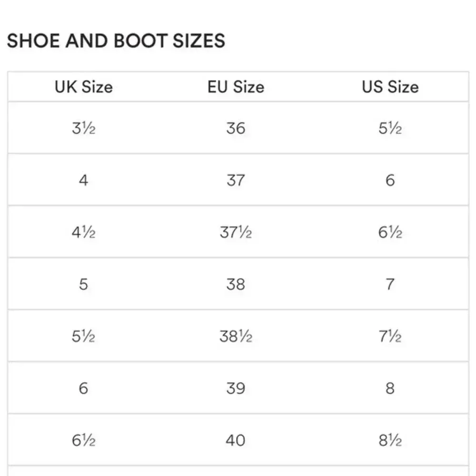
Task: Select the EU Size column header
Action: pyautogui.click(x=236, y=87)
